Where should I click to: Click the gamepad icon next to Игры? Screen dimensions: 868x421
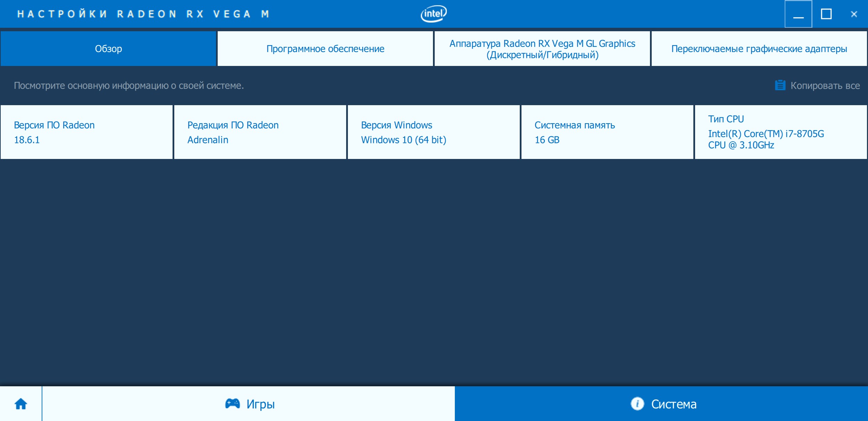pos(232,404)
